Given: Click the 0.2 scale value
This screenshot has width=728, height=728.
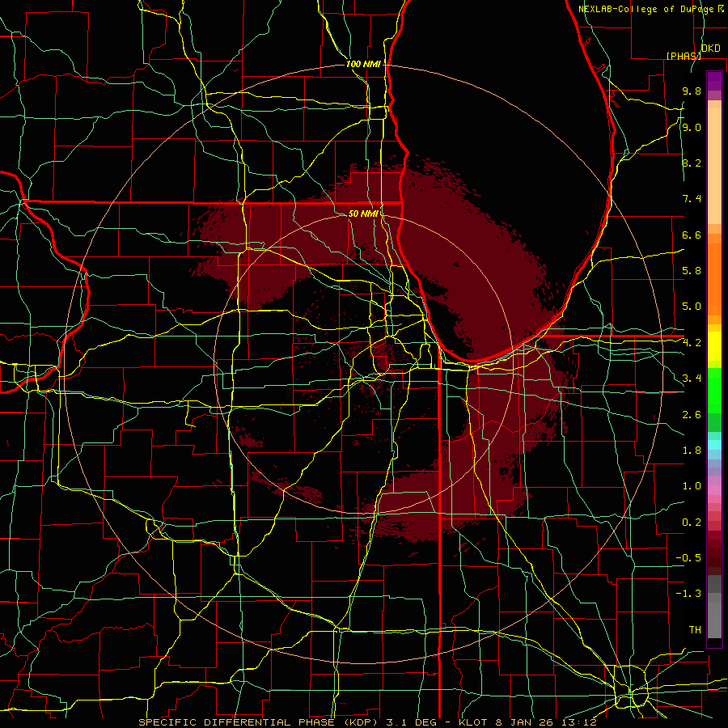Looking at the screenshot, I should [692, 523].
